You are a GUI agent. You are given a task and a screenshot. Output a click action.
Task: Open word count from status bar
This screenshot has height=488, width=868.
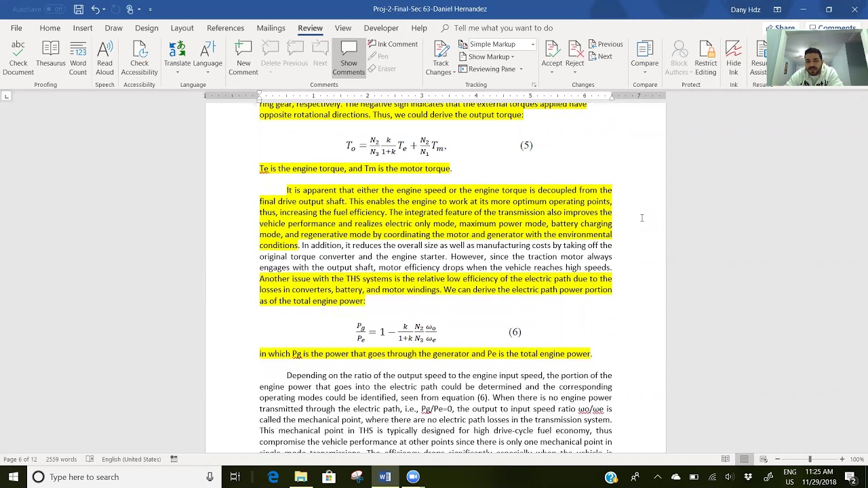tap(61, 459)
